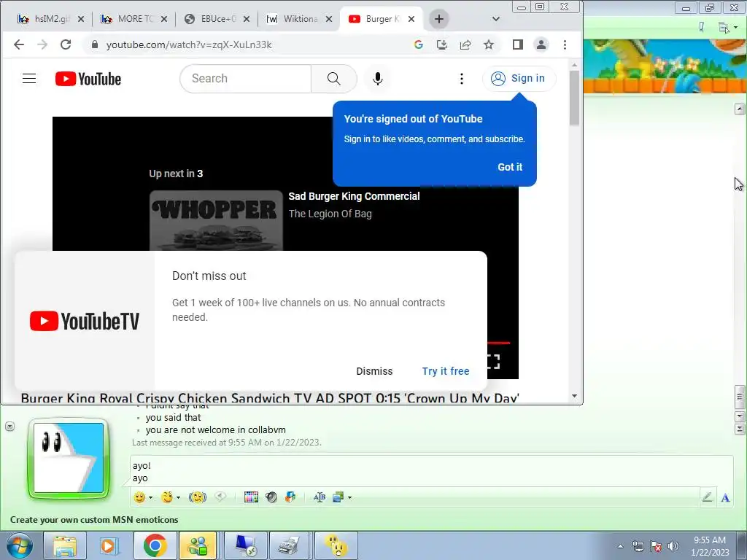Switch to text typing mode (A)
Image resolution: width=747 pixels, height=560 pixels.
pos(725,497)
